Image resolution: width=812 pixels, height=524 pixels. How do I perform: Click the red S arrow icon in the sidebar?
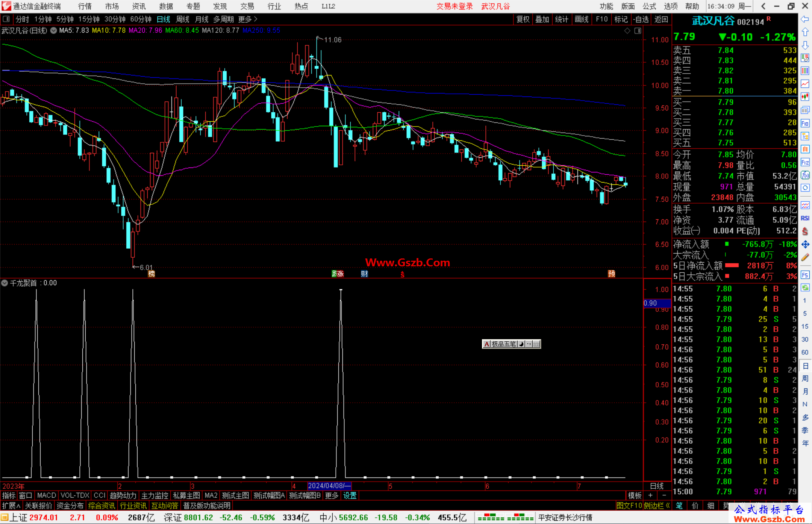pyautogui.click(x=805, y=231)
